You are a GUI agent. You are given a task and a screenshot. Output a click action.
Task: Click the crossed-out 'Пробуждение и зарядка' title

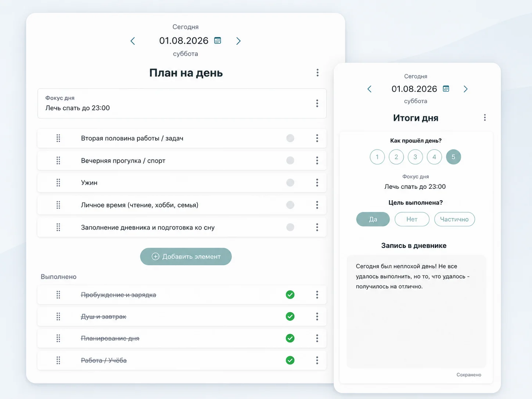tap(118, 295)
